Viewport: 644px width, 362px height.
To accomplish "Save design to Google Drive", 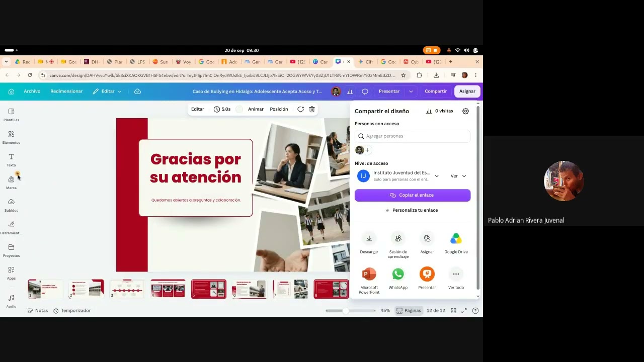I will pos(456,243).
